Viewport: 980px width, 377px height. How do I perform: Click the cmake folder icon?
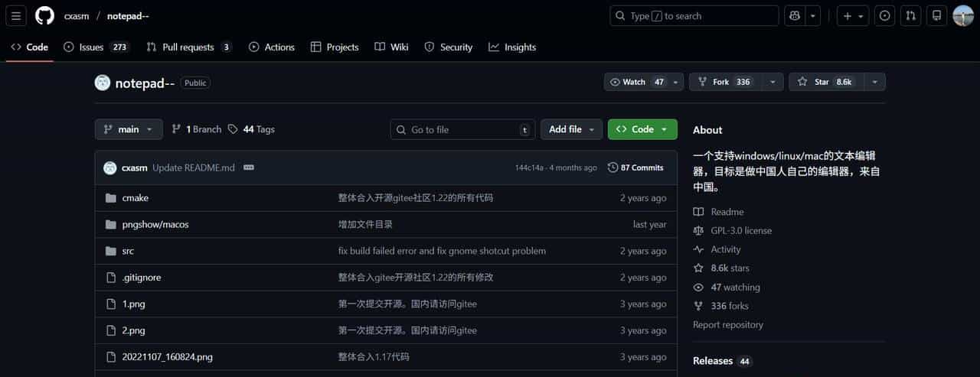click(x=110, y=198)
